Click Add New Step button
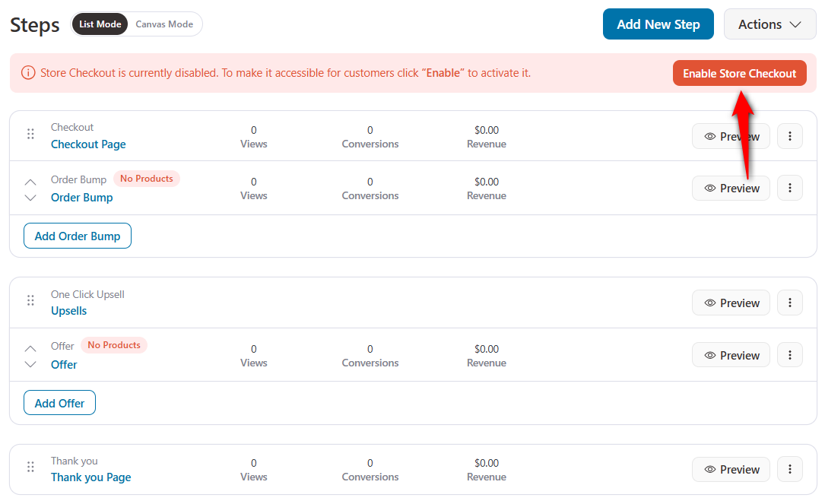This screenshot has width=825, height=504. click(x=658, y=24)
